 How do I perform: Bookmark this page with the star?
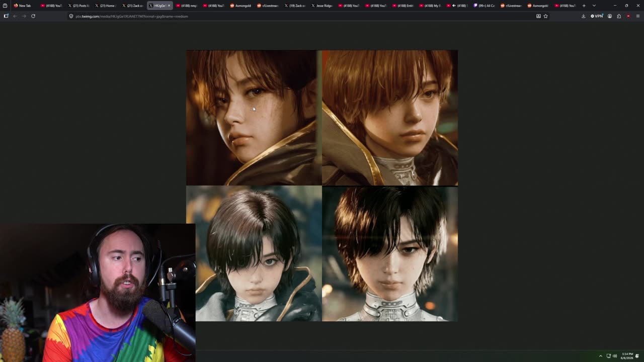pos(545,16)
